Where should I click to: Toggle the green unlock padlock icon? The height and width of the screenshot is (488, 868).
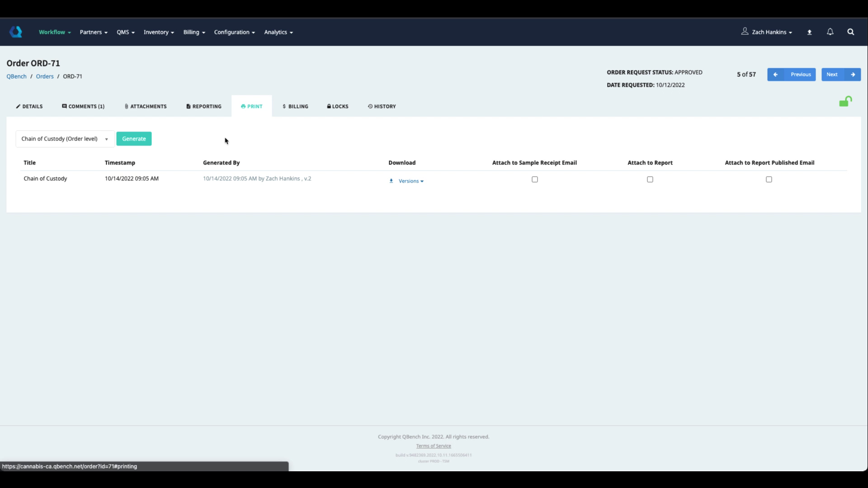pos(845,102)
